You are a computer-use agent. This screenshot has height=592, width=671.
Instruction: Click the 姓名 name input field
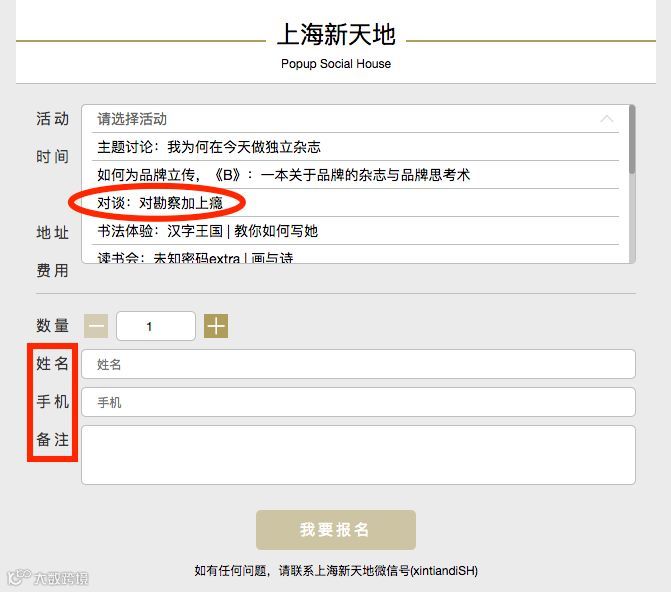358,364
